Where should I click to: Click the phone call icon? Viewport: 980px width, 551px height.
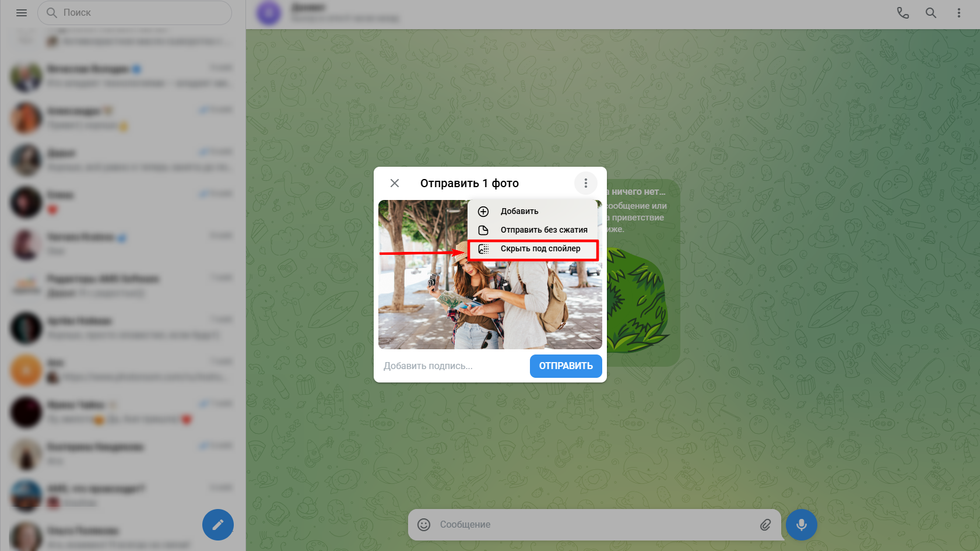902,13
